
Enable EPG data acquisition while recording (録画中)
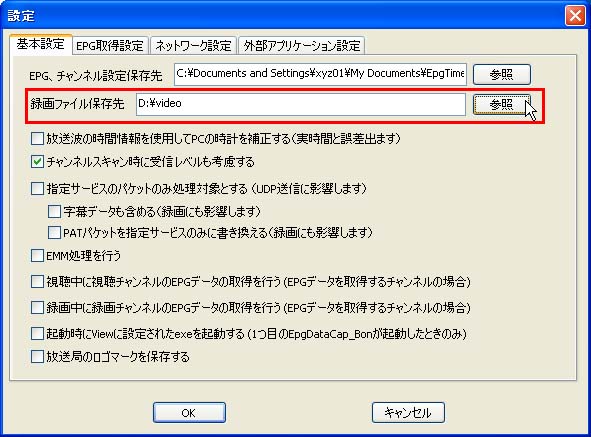click(37, 308)
